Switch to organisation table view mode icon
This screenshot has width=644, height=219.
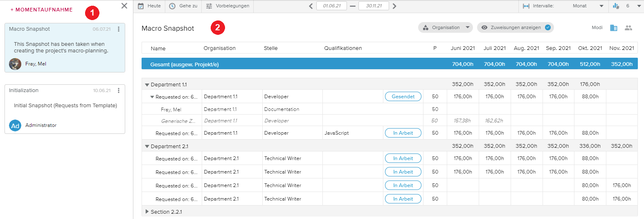[613, 28]
